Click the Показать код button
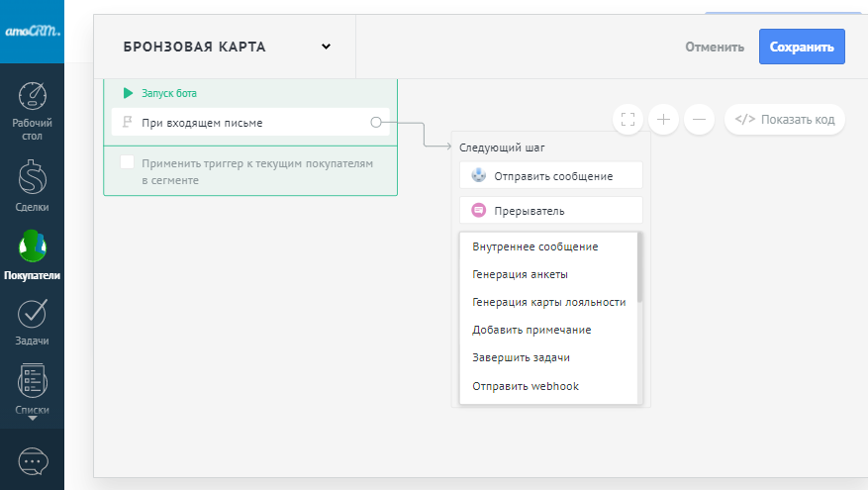 pos(785,120)
